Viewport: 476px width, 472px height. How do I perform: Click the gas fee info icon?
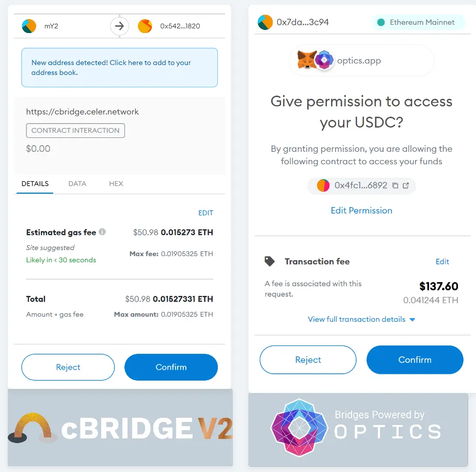[102, 232]
